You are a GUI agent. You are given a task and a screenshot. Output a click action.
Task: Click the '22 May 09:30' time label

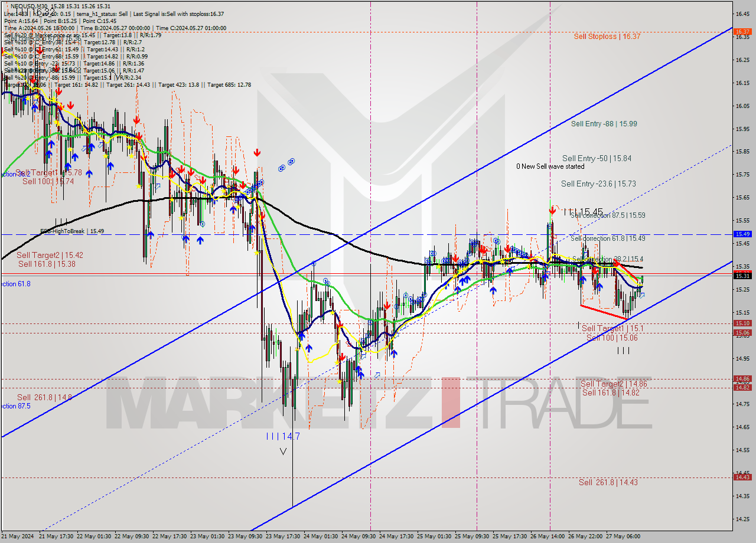133,537
